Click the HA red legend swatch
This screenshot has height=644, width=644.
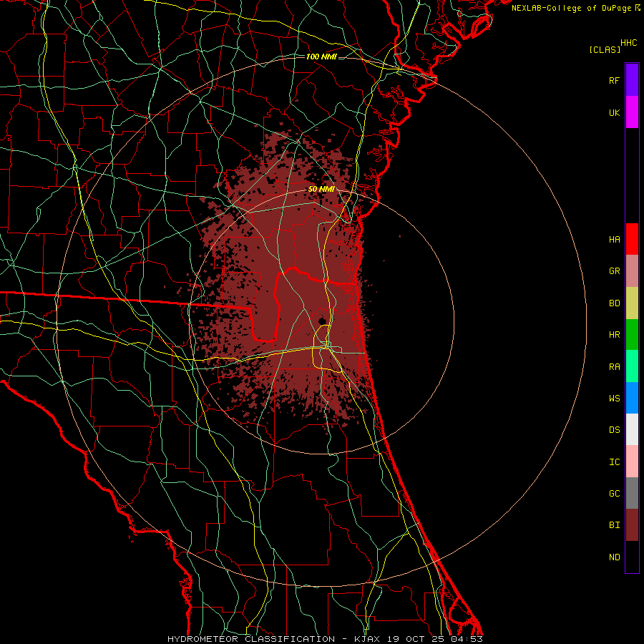coord(632,239)
